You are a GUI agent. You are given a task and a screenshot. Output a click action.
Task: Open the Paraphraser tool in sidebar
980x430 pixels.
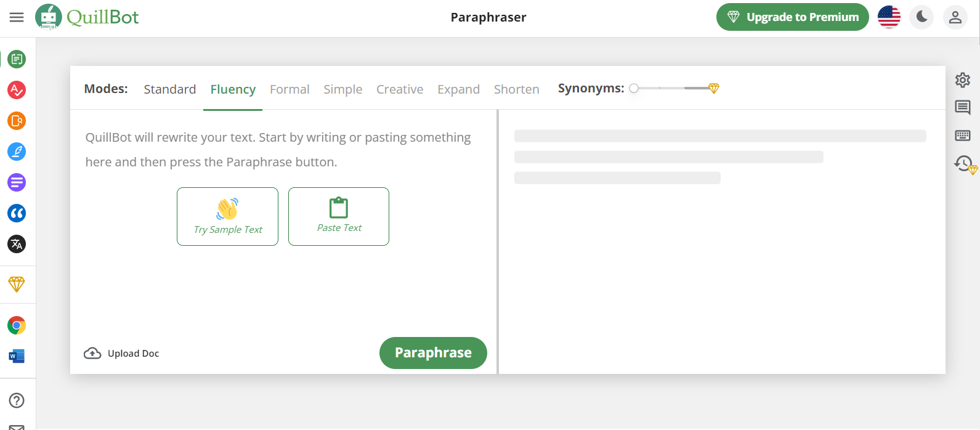click(x=17, y=59)
